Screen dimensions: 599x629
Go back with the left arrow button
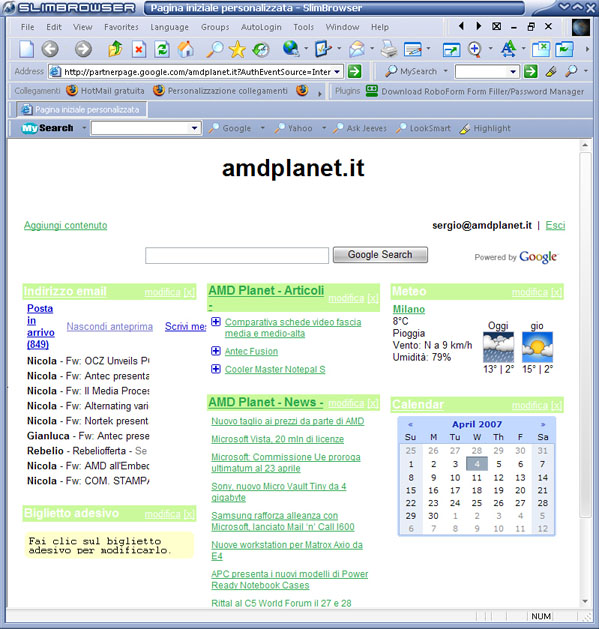50,49
